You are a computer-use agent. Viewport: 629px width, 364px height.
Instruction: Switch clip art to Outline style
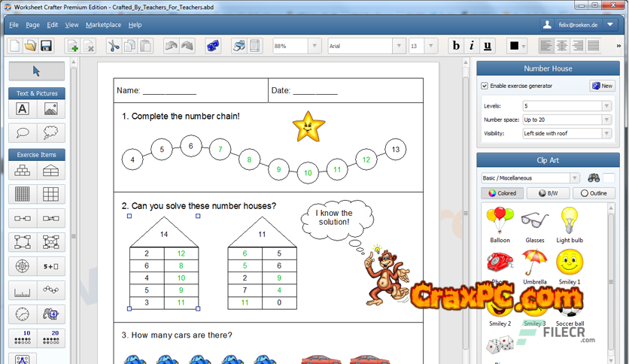click(594, 193)
